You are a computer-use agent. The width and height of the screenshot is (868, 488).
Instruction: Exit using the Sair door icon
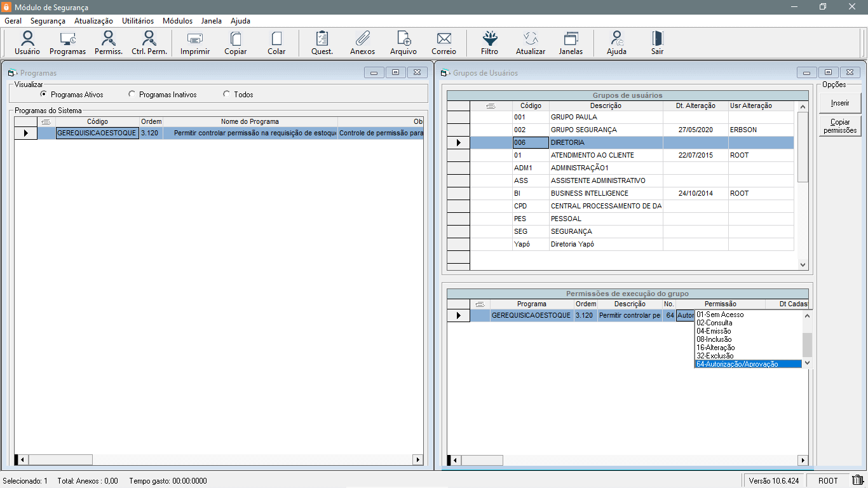658,43
